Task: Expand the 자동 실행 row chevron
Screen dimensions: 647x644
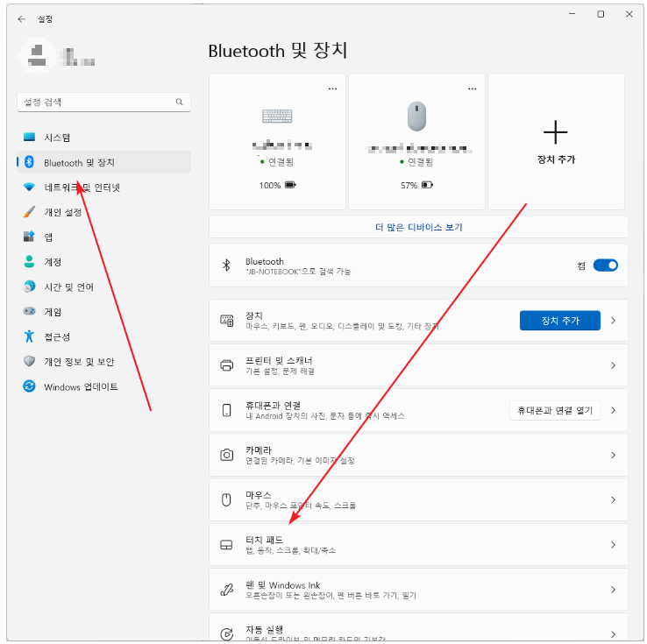Action: pos(613,634)
